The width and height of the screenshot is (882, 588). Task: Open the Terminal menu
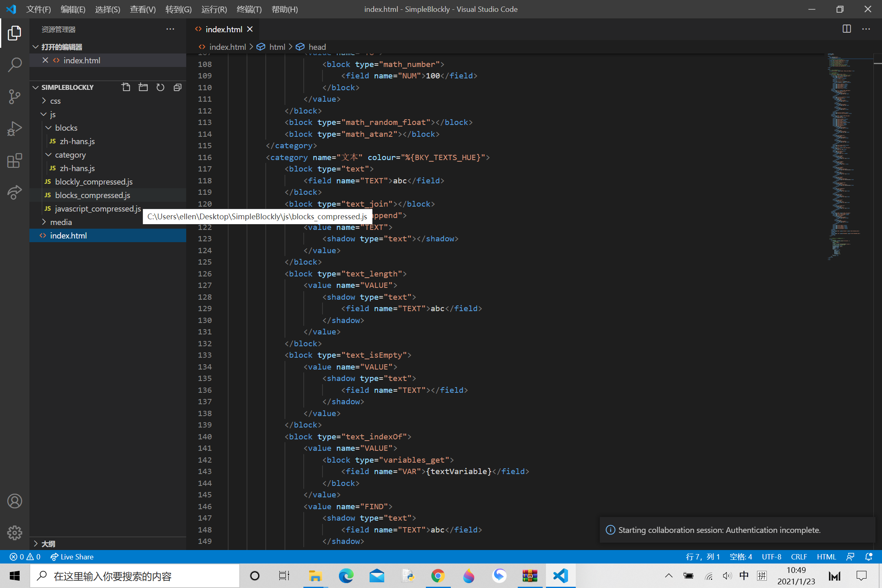click(249, 9)
